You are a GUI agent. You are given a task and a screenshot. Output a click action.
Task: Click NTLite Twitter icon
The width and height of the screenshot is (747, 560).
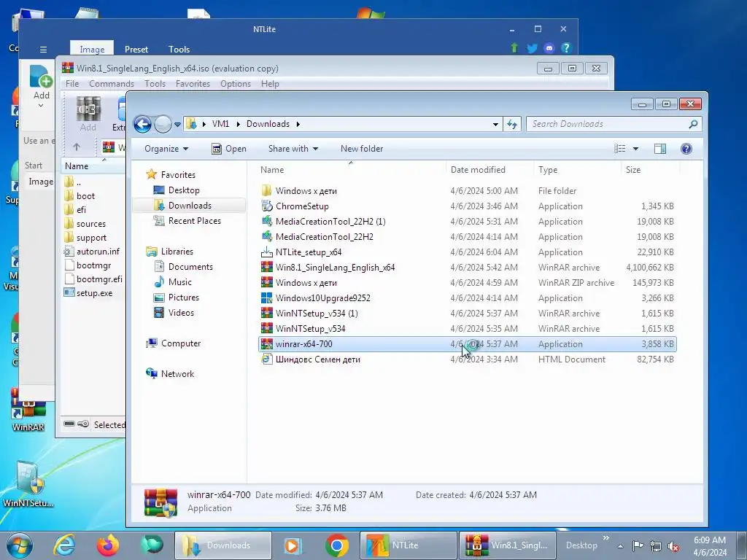(532, 48)
